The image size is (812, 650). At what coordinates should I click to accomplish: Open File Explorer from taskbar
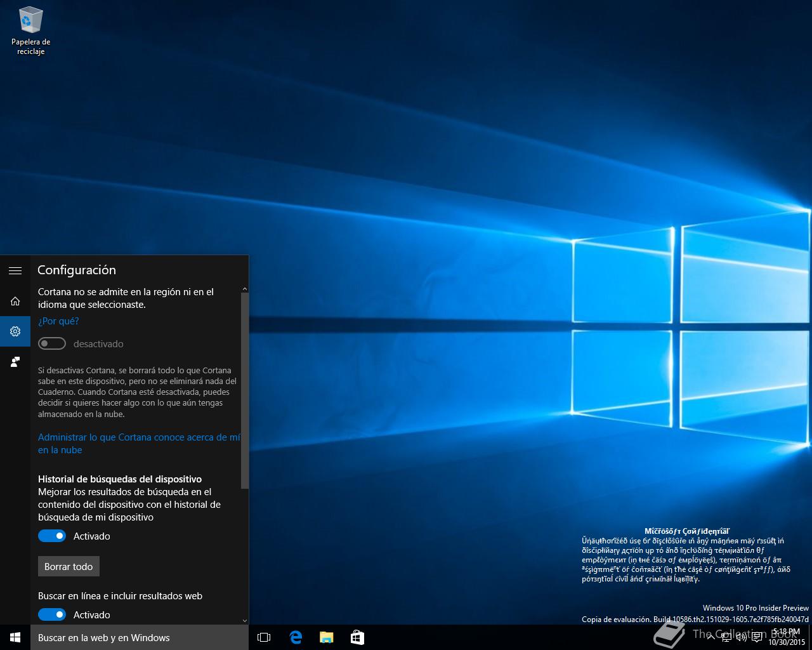pos(326,637)
